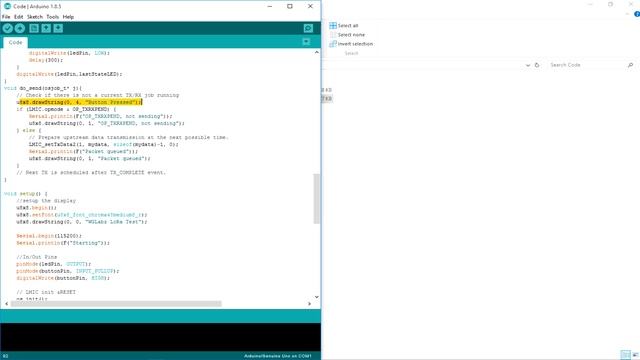Screen dimensions: 640x360
Task: Select the Code sketch tab
Action: (16, 42)
